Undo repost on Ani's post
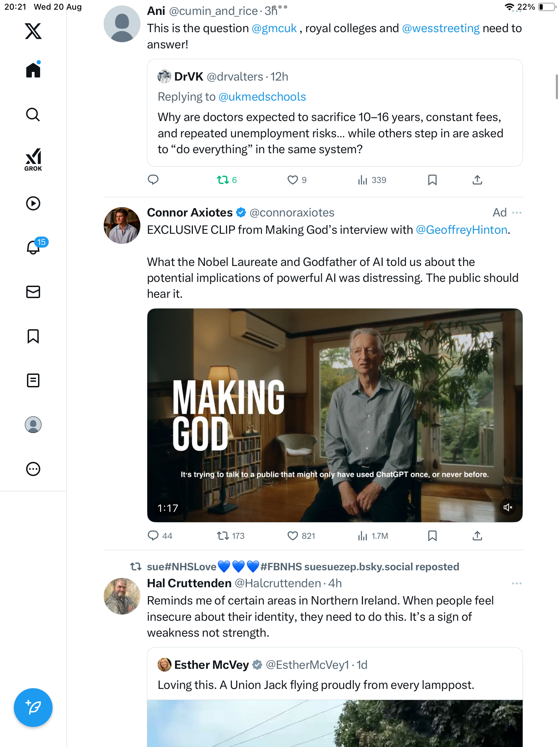 [223, 180]
